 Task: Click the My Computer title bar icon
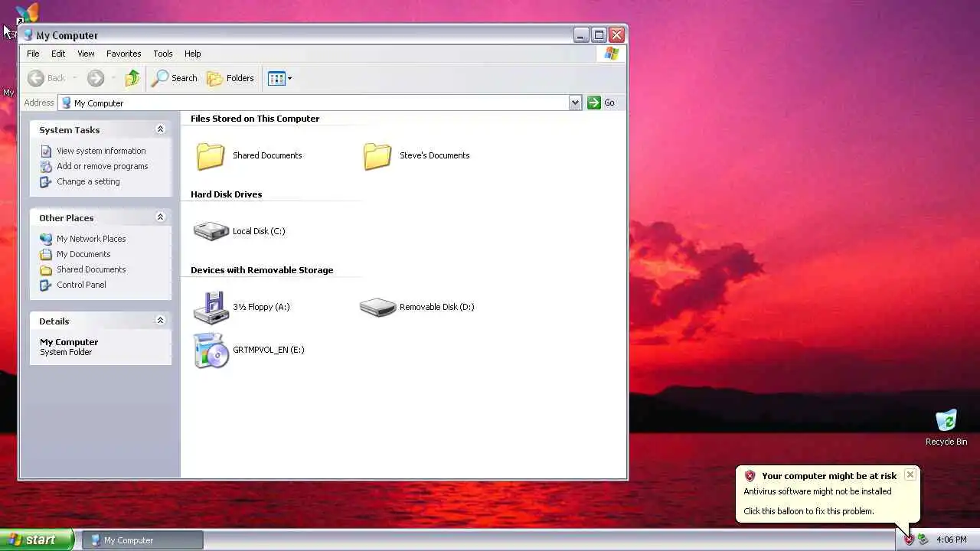(x=28, y=34)
